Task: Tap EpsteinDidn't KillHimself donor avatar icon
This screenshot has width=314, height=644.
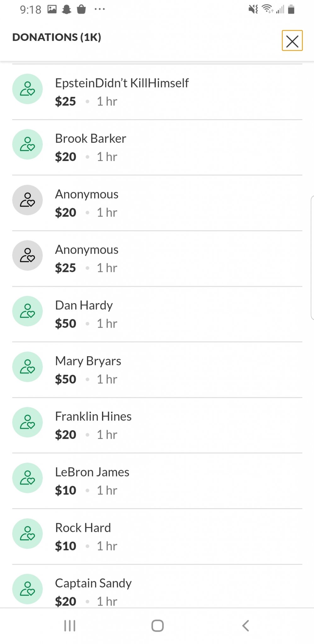Action: [x=27, y=89]
